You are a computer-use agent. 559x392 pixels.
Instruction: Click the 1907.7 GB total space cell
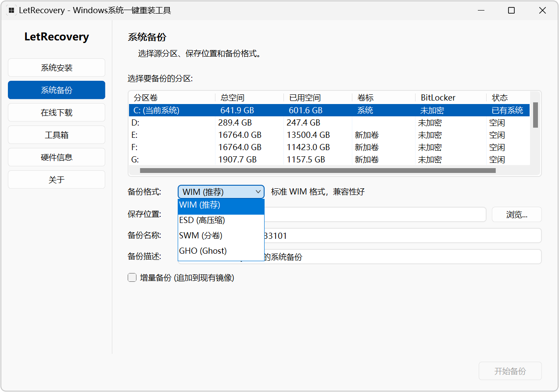click(x=237, y=159)
